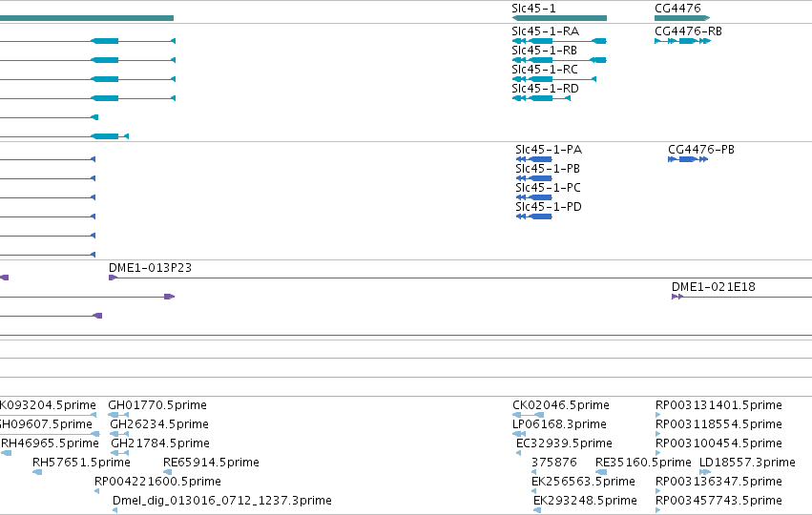Click the RP003457743.5prime EST label

tap(718, 501)
